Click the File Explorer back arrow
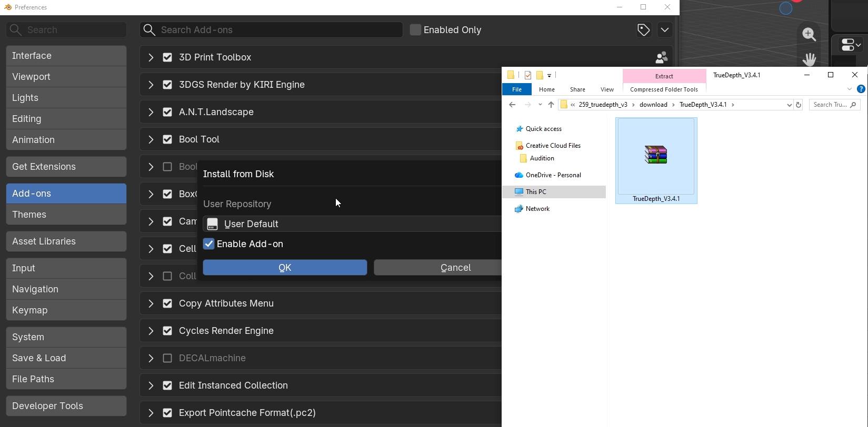The width and height of the screenshot is (868, 427). [512, 105]
